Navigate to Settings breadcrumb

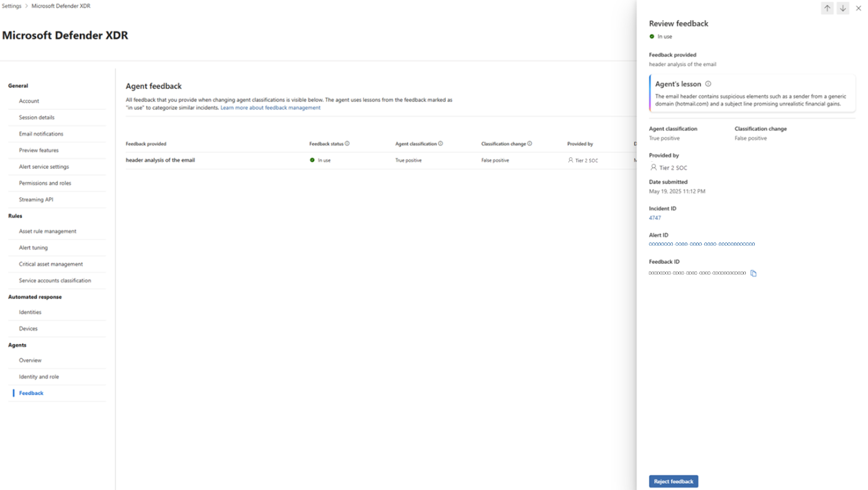(11, 6)
